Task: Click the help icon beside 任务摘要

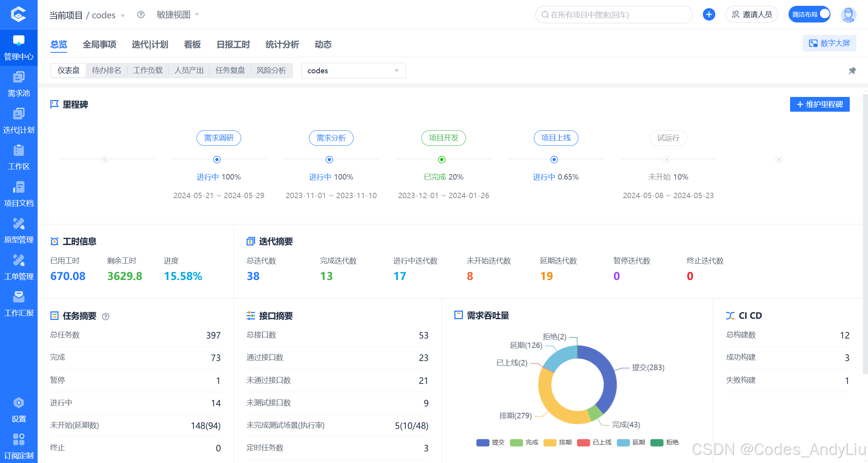Action: pyautogui.click(x=105, y=316)
